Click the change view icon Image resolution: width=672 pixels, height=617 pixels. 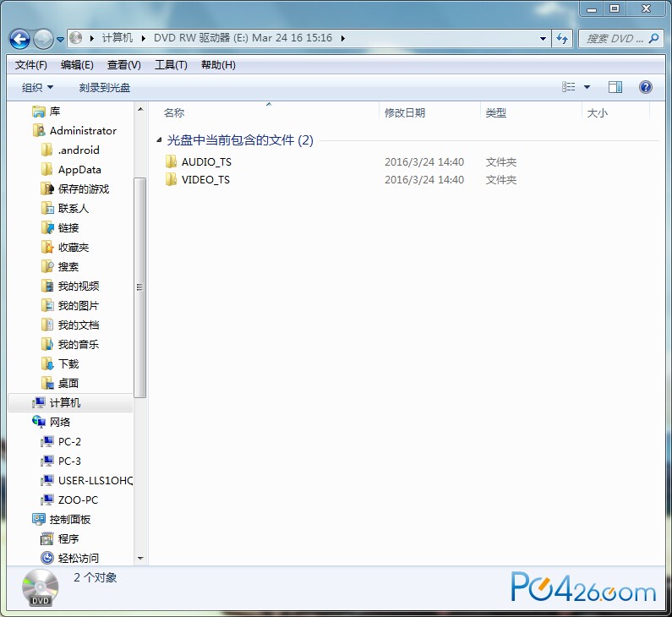click(x=568, y=87)
